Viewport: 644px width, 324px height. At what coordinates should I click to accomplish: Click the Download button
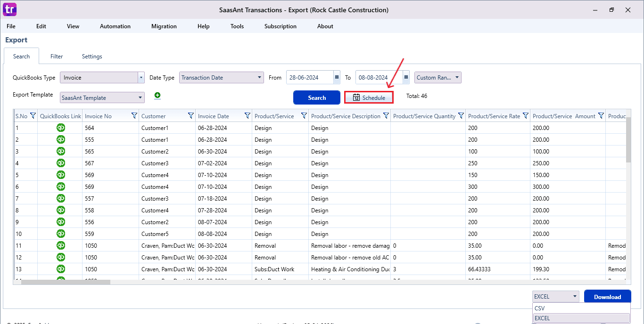click(607, 297)
